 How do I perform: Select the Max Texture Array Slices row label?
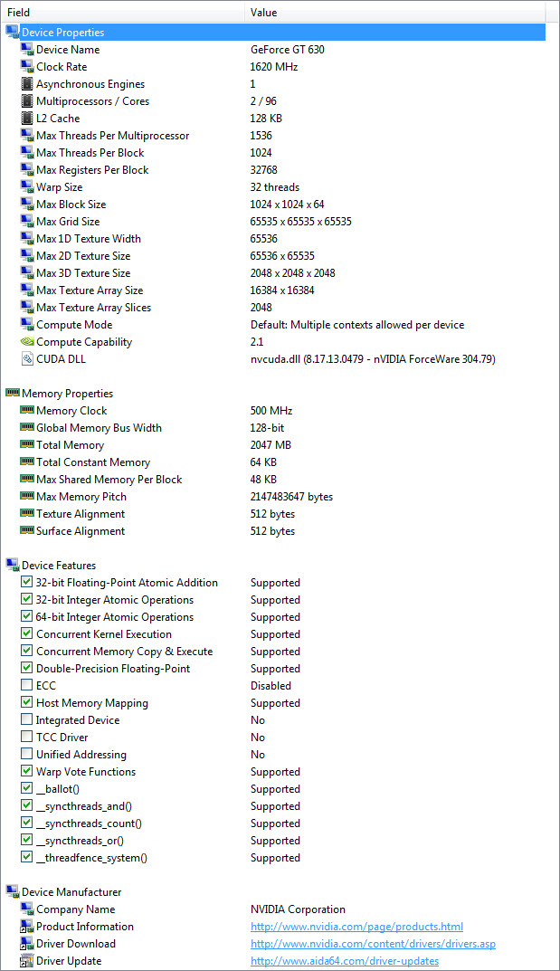(x=93, y=308)
